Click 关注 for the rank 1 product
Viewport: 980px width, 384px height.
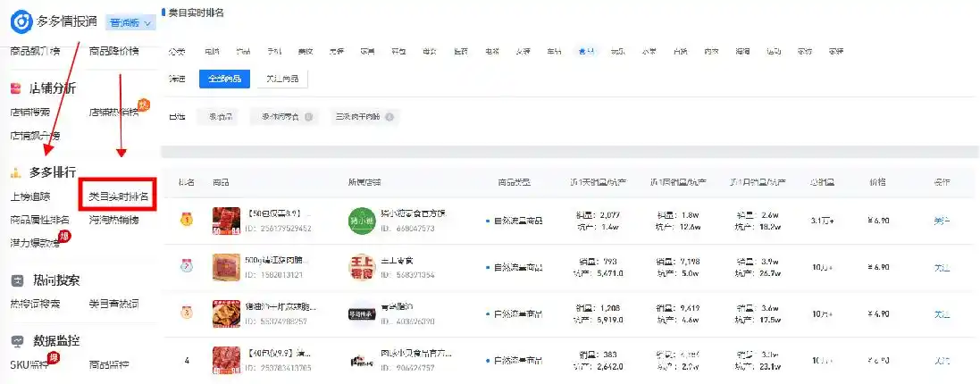pyautogui.click(x=942, y=221)
